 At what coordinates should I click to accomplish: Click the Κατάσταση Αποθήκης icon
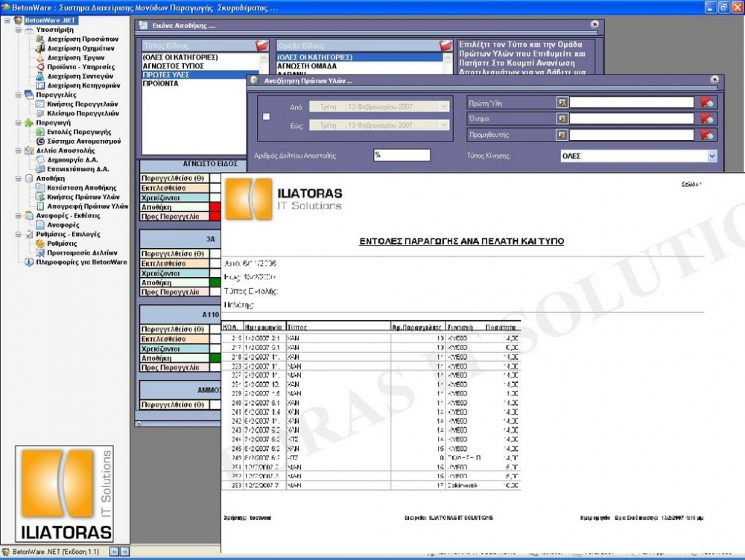coord(40,188)
